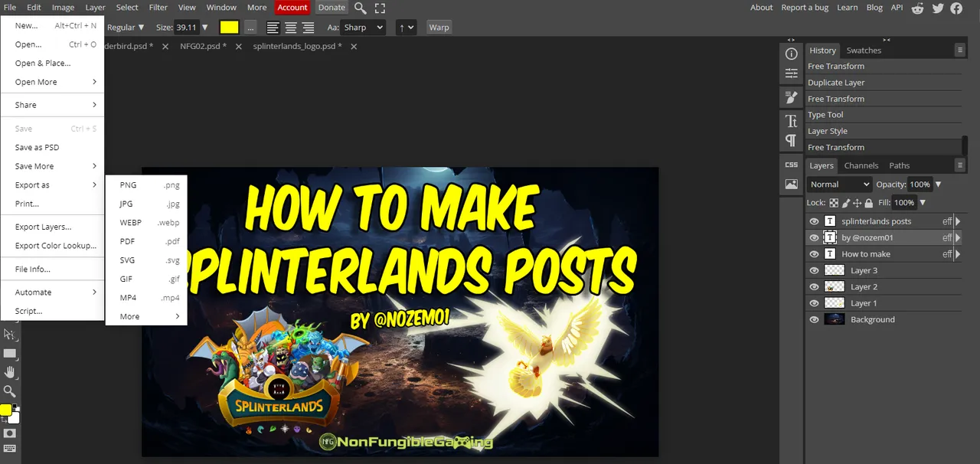
Task: Open the Character panel icon
Action: pos(791,121)
